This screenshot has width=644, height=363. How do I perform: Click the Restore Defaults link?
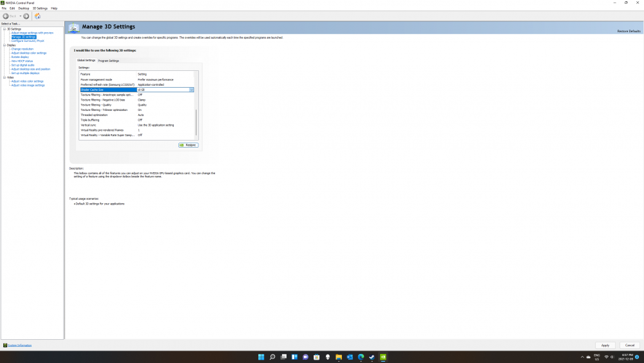629,31
